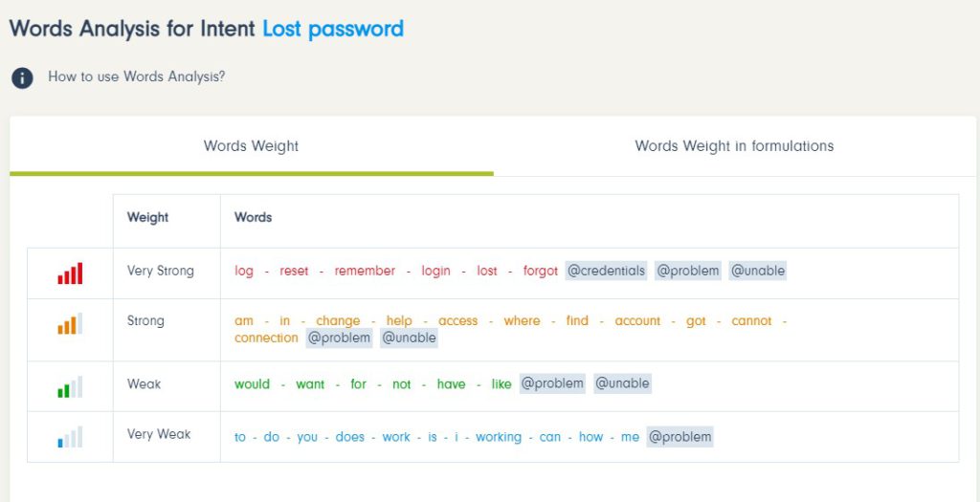Click the info icon beside How to use
This screenshot has width=980, height=502.
(22, 78)
